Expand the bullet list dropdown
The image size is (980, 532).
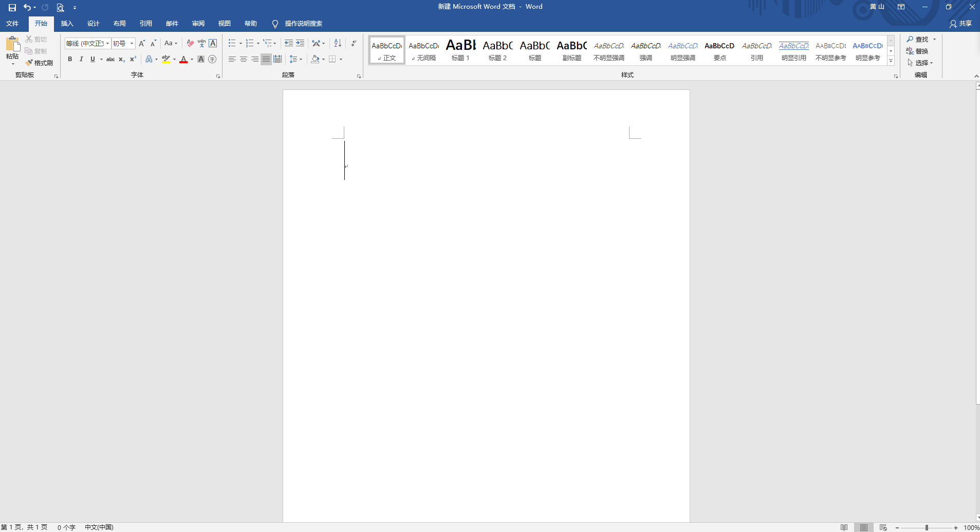tap(239, 43)
